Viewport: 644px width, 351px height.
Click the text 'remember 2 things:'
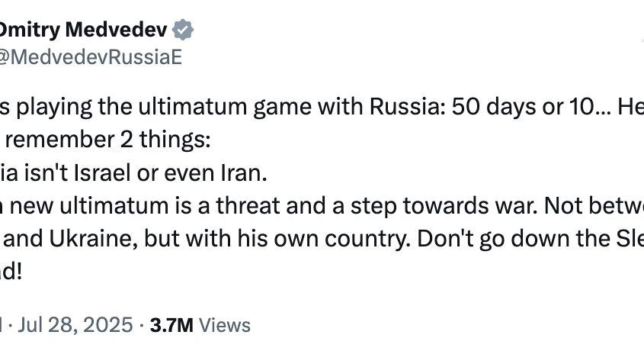tap(108, 140)
